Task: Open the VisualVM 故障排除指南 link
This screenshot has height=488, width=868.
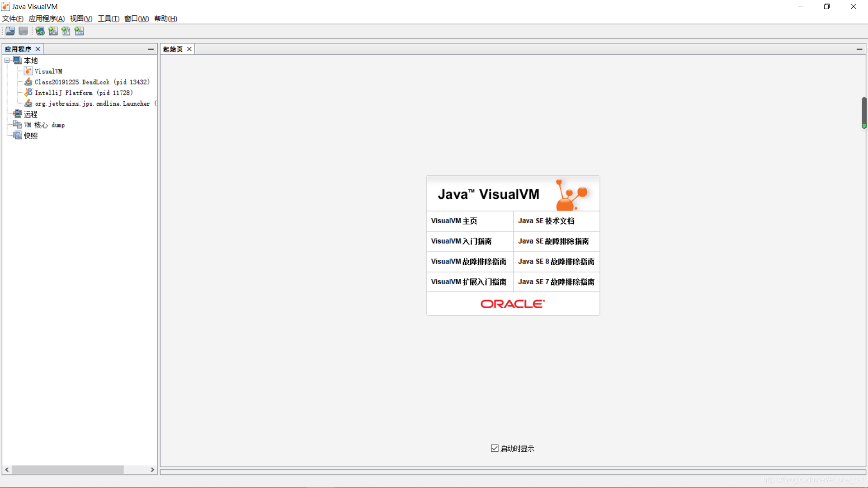Action: pos(468,262)
